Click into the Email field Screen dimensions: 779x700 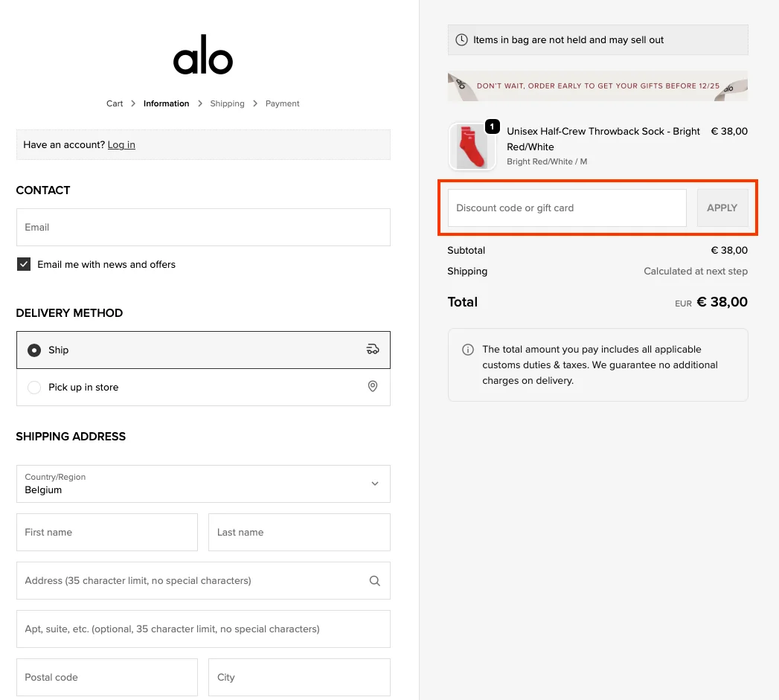pos(203,228)
